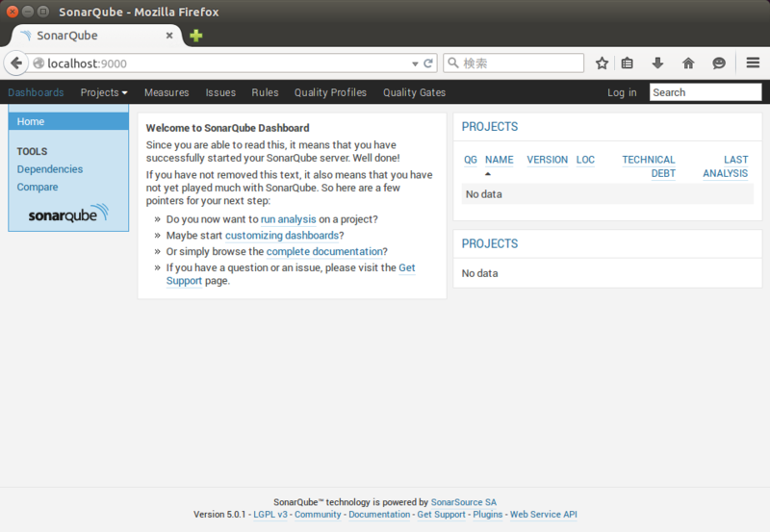Viewport: 770px width, 532px height.
Task: Open a new tab with the green plus
Action: pos(196,36)
